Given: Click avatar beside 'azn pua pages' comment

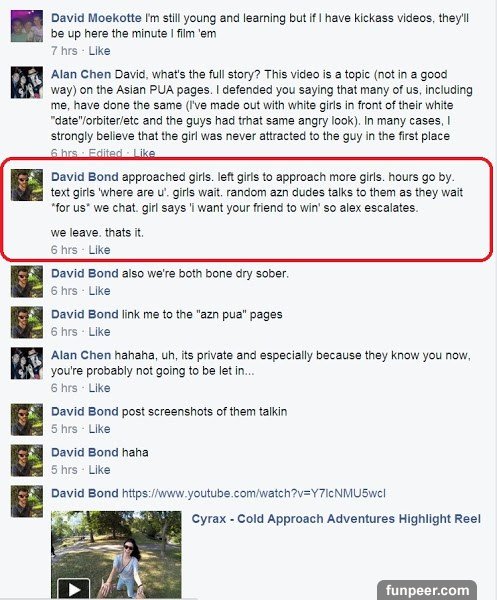Looking at the screenshot, I should [x=27, y=322].
